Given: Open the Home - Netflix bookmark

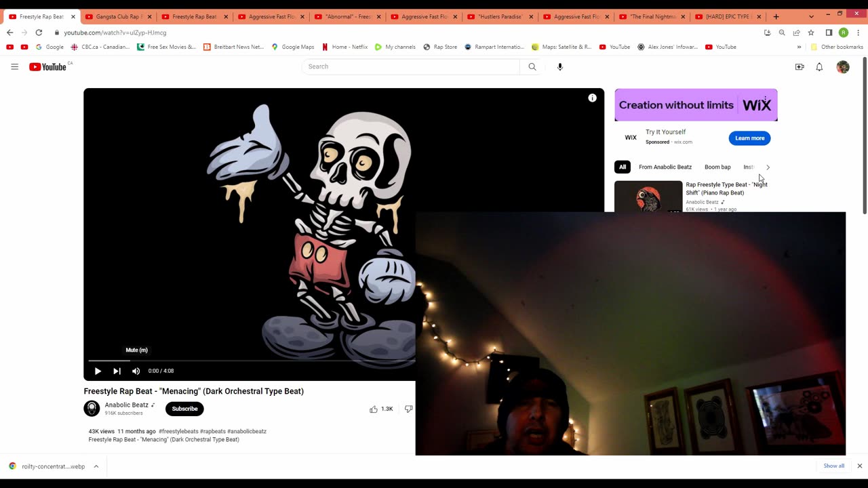Looking at the screenshot, I should point(344,47).
